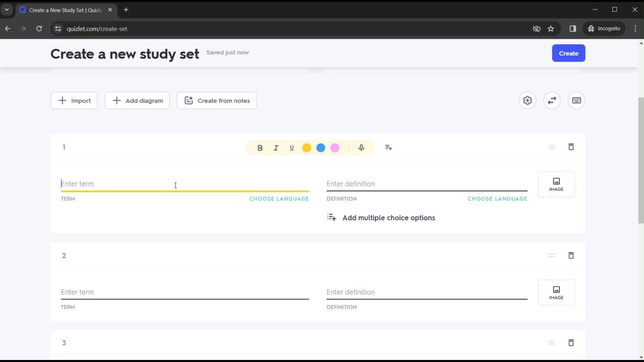Screen dimensions: 644x362
Task: Click the add row icon
Action: click(x=388, y=147)
